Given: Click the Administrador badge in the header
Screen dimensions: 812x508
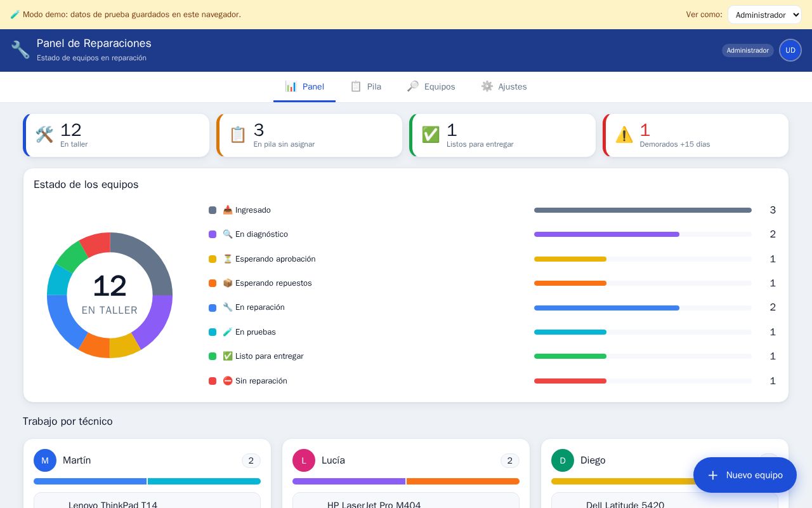Looking at the screenshot, I should [748, 50].
